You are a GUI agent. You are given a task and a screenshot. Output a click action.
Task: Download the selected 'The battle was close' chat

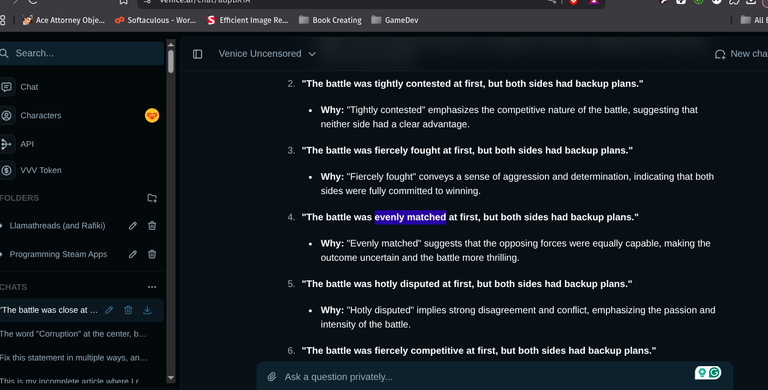[x=147, y=310]
